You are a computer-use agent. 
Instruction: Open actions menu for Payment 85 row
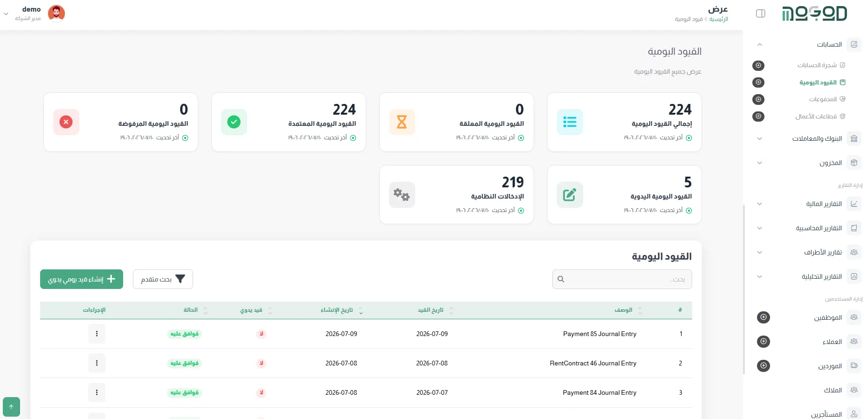97,334
